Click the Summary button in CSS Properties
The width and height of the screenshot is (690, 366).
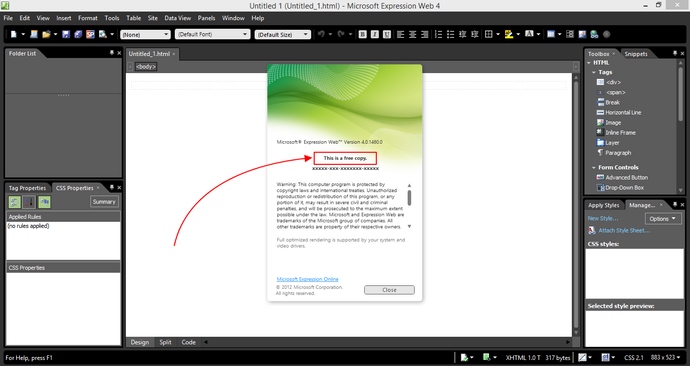click(104, 201)
